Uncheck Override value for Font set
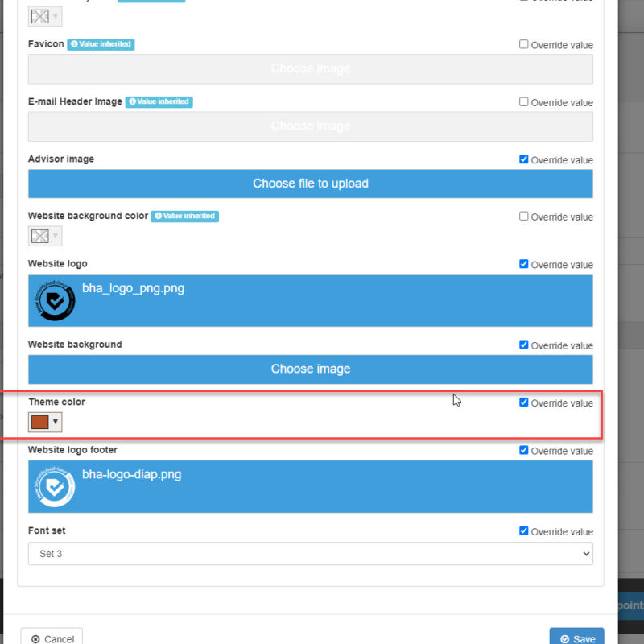 click(524, 531)
